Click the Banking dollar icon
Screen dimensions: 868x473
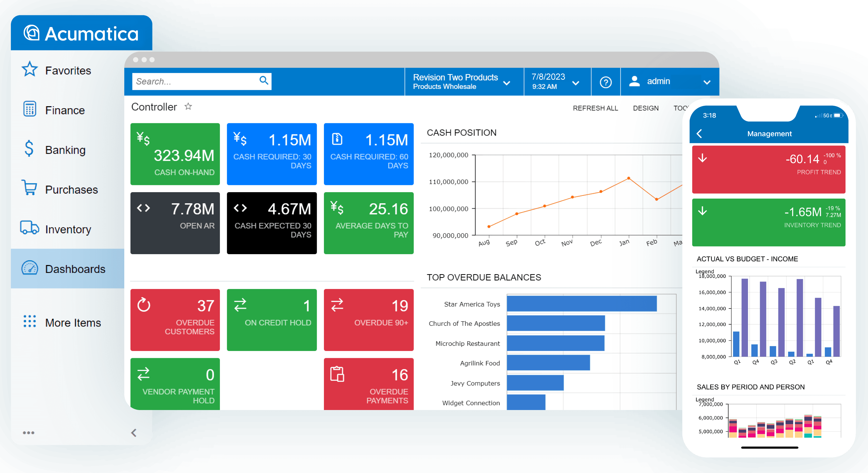click(x=29, y=149)
